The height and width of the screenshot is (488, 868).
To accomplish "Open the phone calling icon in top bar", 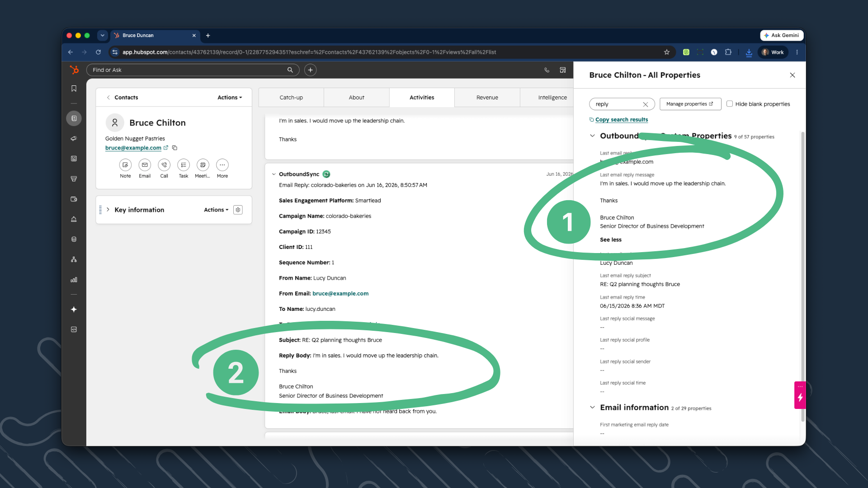I will coord(547,70).
